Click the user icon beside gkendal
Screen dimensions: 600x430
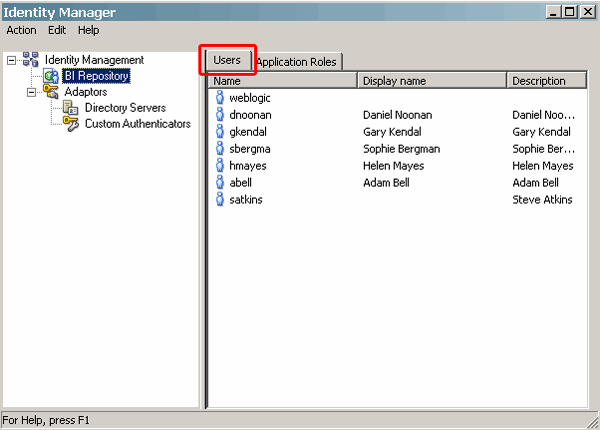pyautogui.click(x=220, y=131)
